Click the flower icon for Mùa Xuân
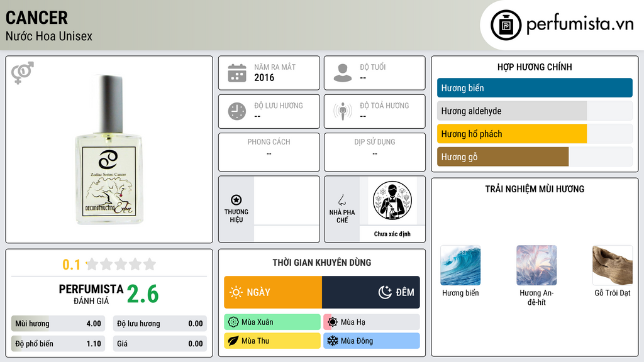The height and width of the screenshot is (362, 644). [x=233, y=322]
